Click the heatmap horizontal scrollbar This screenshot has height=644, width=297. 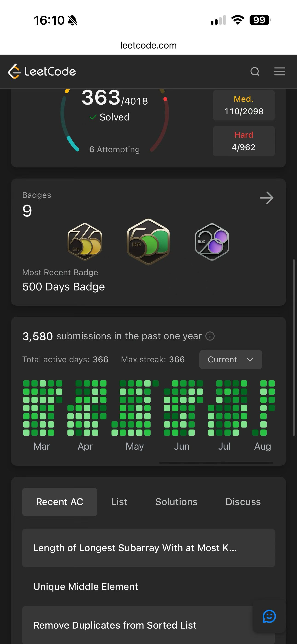216,463
